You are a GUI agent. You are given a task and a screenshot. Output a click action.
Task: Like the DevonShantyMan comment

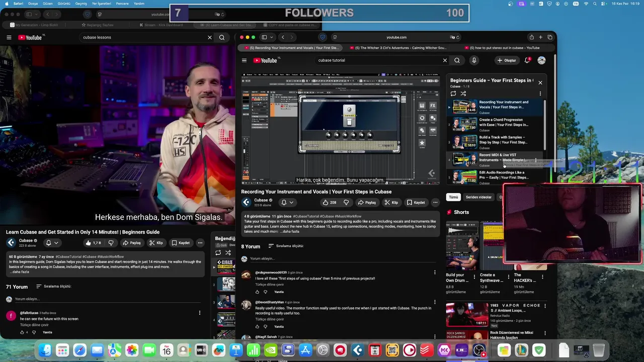[x=257, y=326]
